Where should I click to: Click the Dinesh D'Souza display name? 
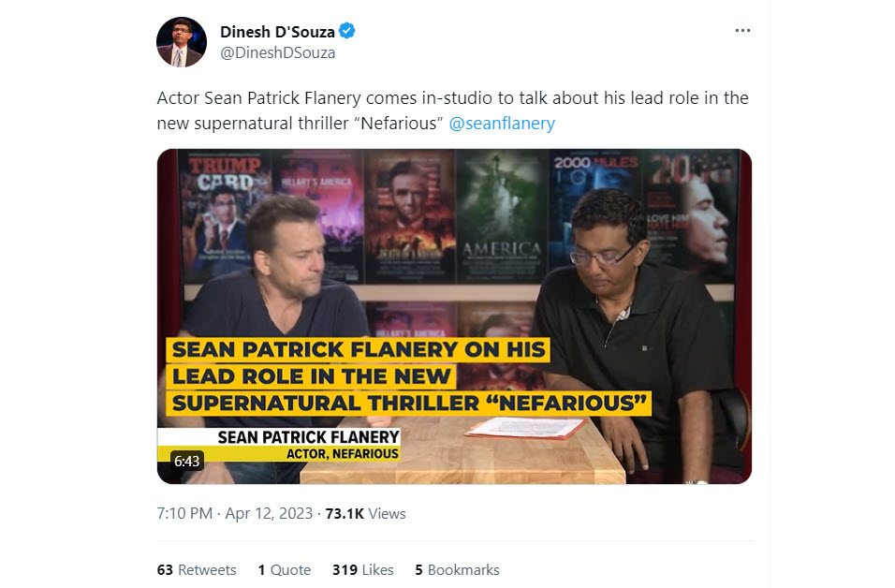pyautogui.click(x=277, y=32)
